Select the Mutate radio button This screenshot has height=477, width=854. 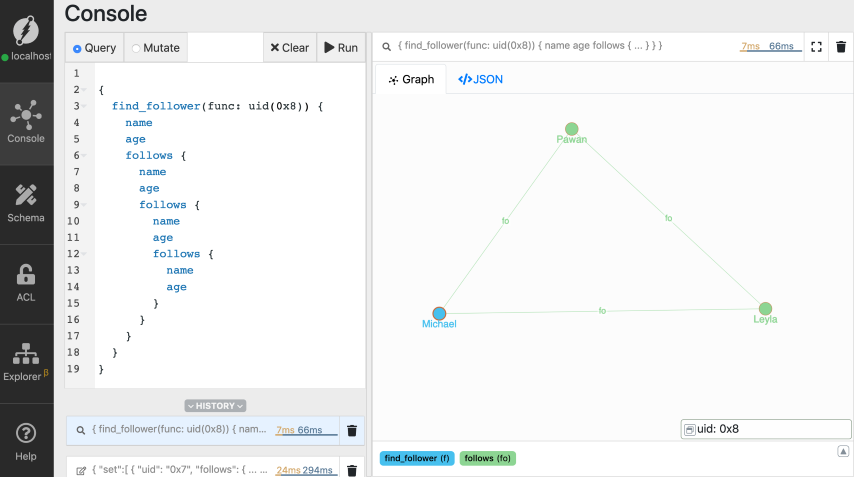point(136,48)
